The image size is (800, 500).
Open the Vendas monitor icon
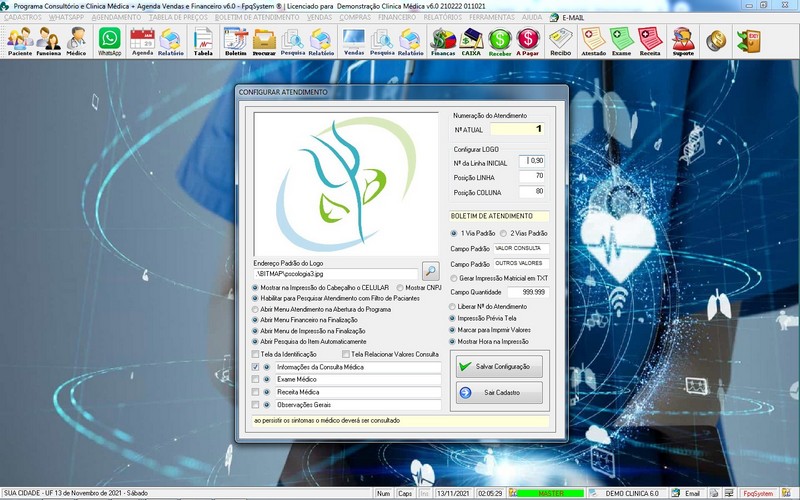tap(354, 41)
